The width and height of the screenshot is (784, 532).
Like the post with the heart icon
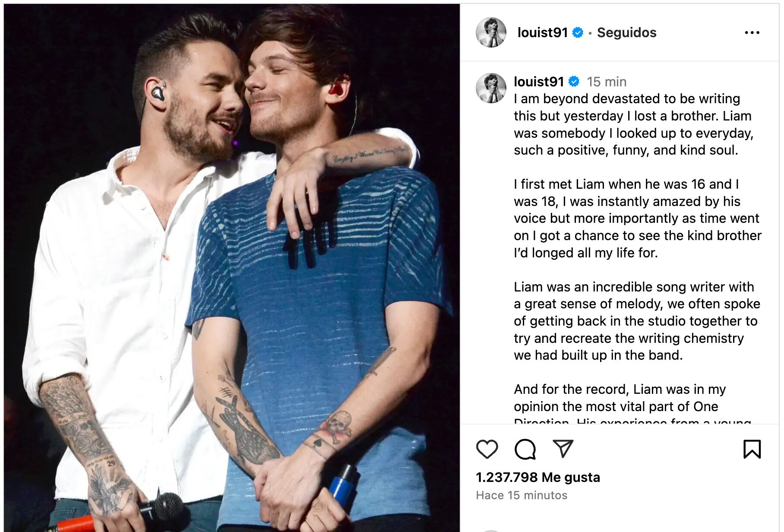tap(487, 449)
